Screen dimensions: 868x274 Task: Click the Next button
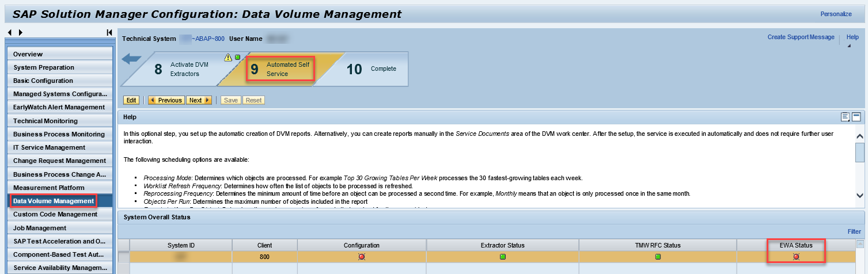(x=199, y=100)
